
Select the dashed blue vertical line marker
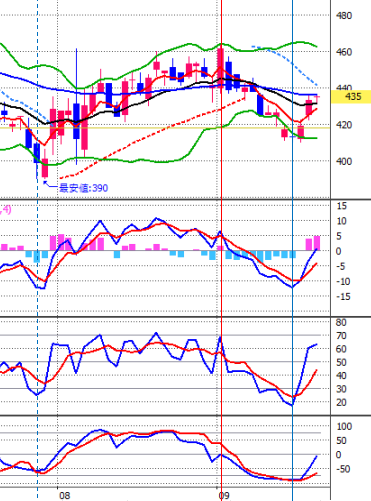[37, 250]
